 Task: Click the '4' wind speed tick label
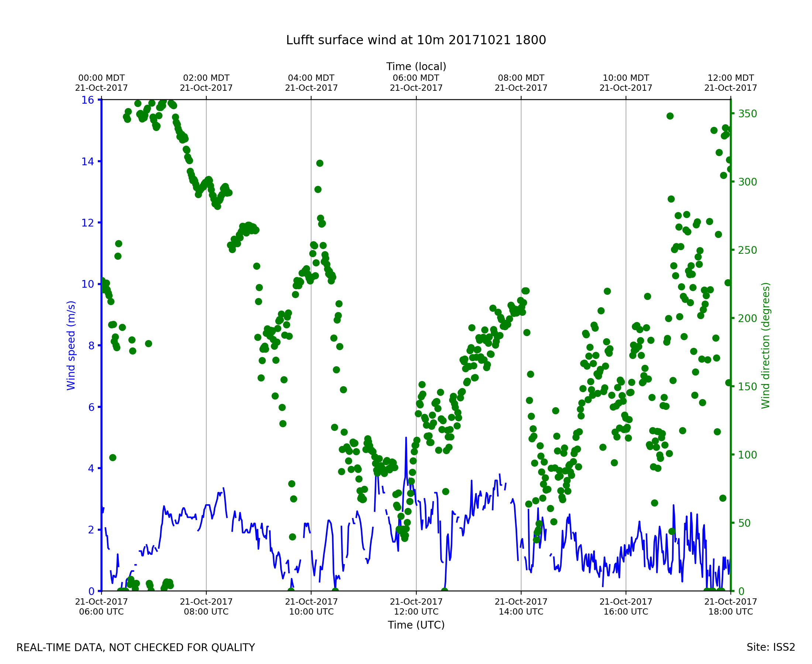coord(91,468)
